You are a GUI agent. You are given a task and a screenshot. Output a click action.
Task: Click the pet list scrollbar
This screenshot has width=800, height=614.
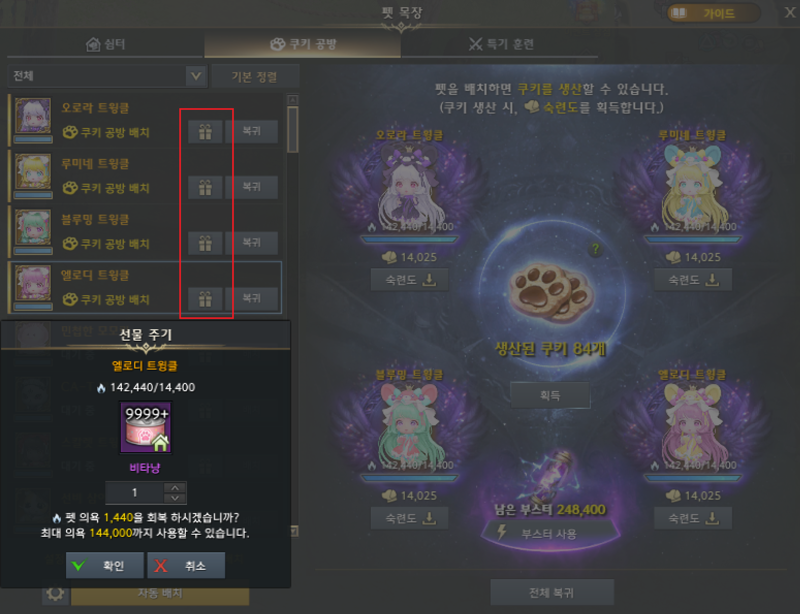click(x=292, y=130)
